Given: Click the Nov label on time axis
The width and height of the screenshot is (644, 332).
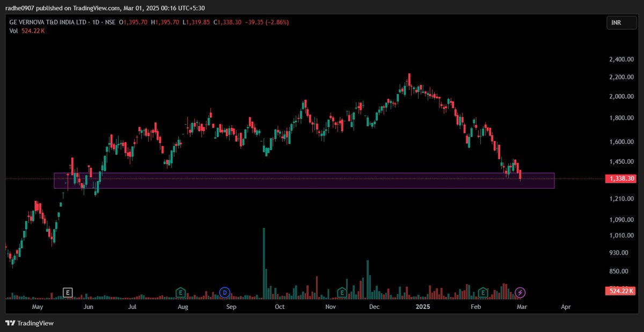Looking at the screenshot, I should pos(331,307).
